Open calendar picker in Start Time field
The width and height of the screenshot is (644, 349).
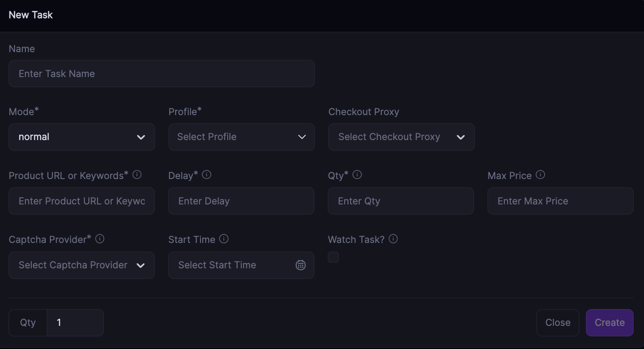tap(300, 265)
